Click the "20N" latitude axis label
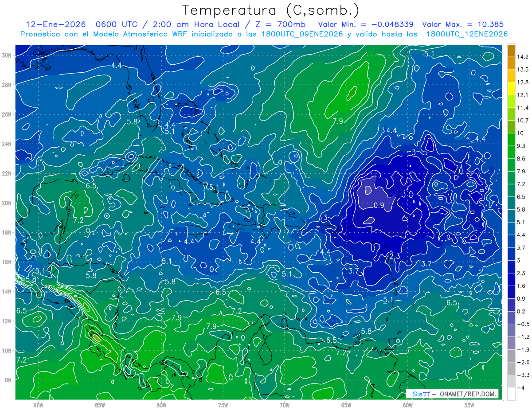 8,203
